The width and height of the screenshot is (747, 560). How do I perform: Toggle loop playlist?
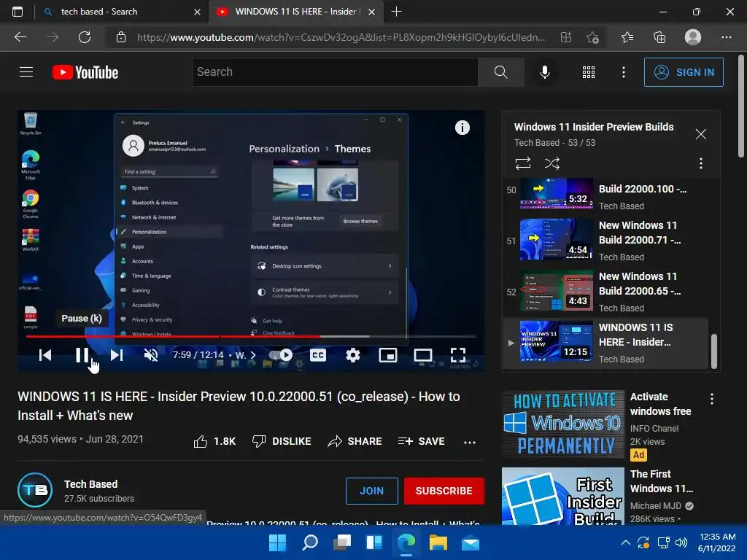[522, 163]
